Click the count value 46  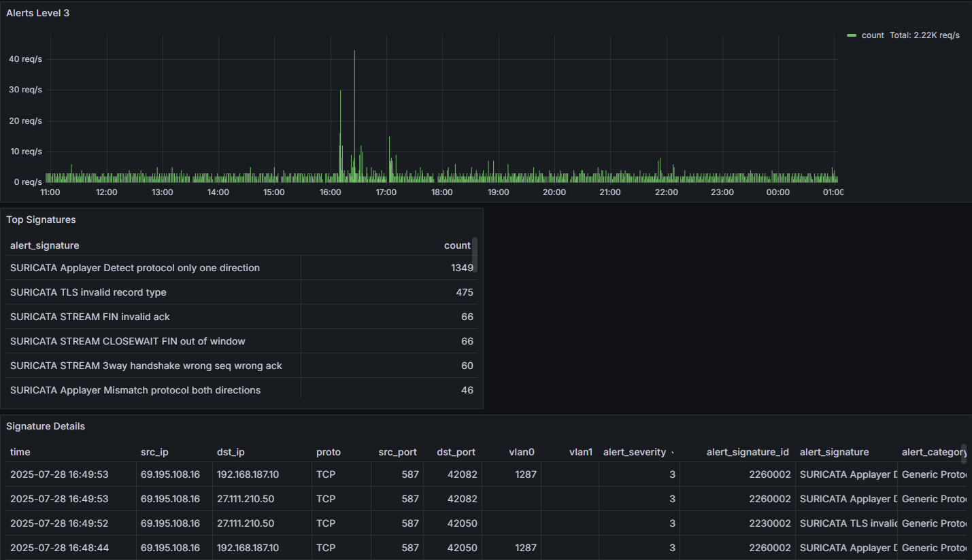pyautogui.click(x=467, y=390)
